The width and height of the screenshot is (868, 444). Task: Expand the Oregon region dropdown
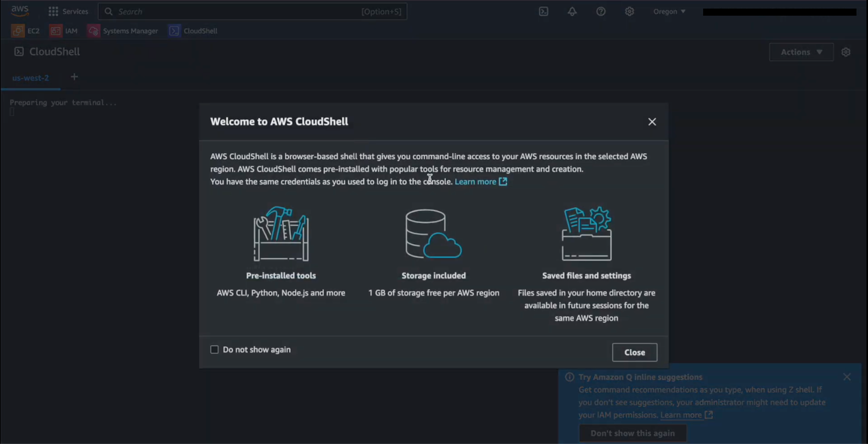pos(669,11)
